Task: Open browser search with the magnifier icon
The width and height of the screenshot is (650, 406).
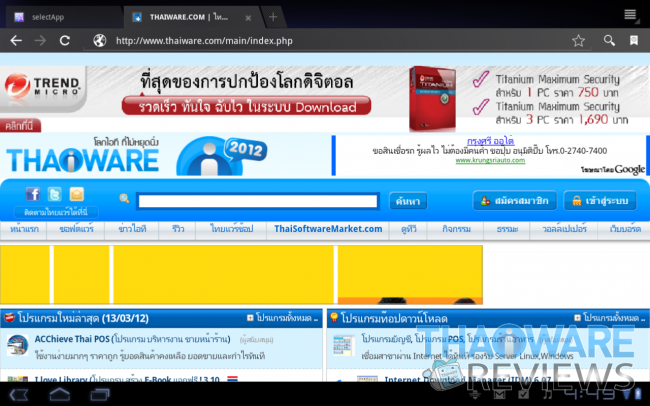Action: pyautogui.click(x=609, y=40)
